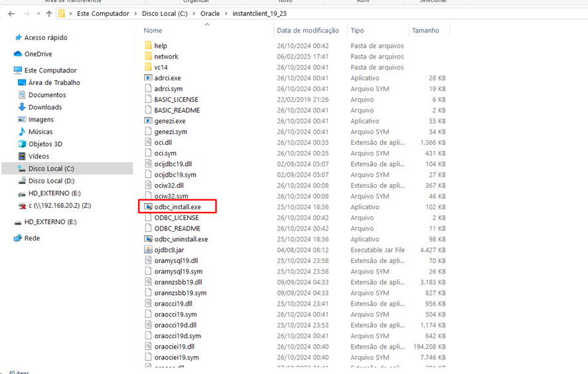Go back with the left arrow button
This screenshot has width=588, height=374.
coord(11,14)
